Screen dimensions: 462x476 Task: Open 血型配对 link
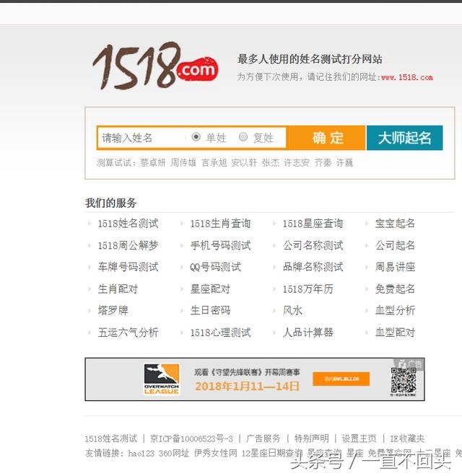[x=395, y=332]
